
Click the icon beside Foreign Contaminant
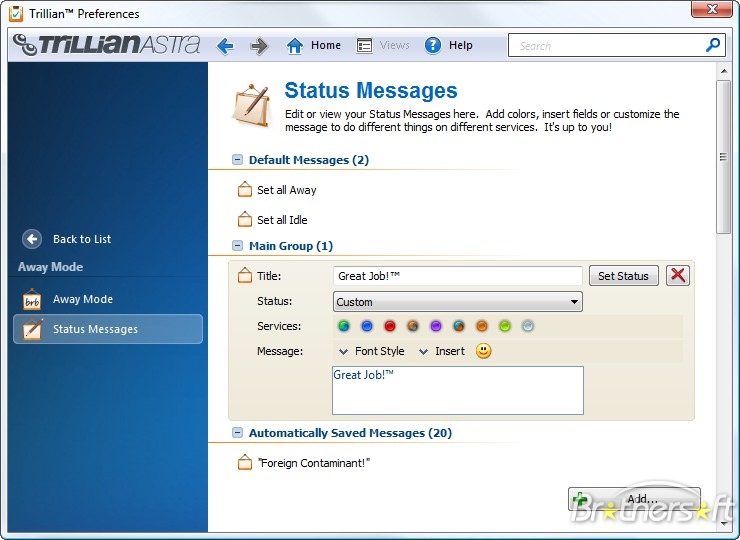pyautogui.click(x=244, y=462)
